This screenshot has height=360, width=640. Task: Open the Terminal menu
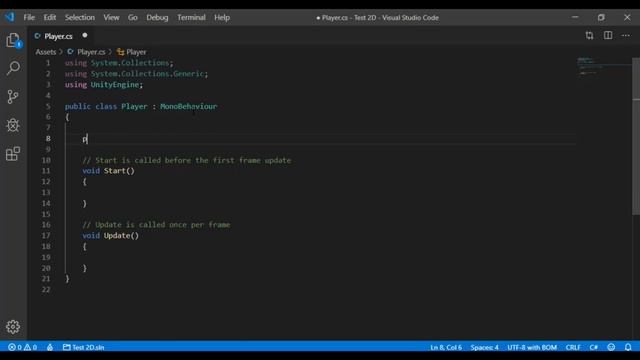tap(191, 18)
